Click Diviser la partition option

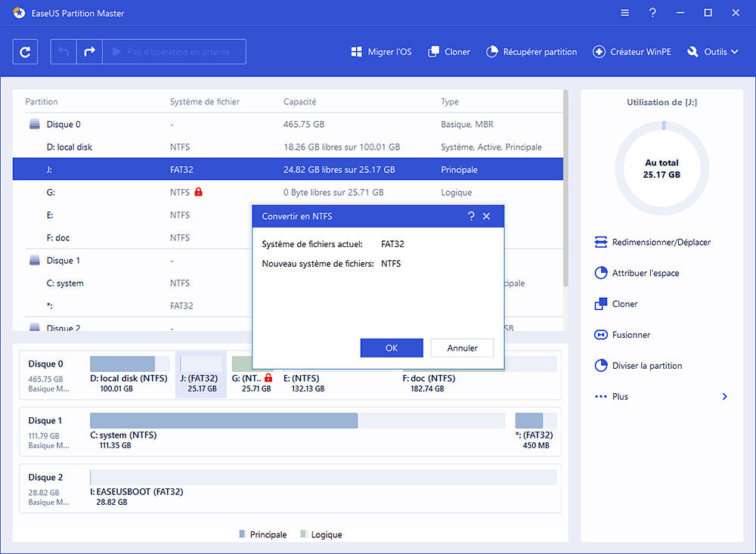coord(638,366)
